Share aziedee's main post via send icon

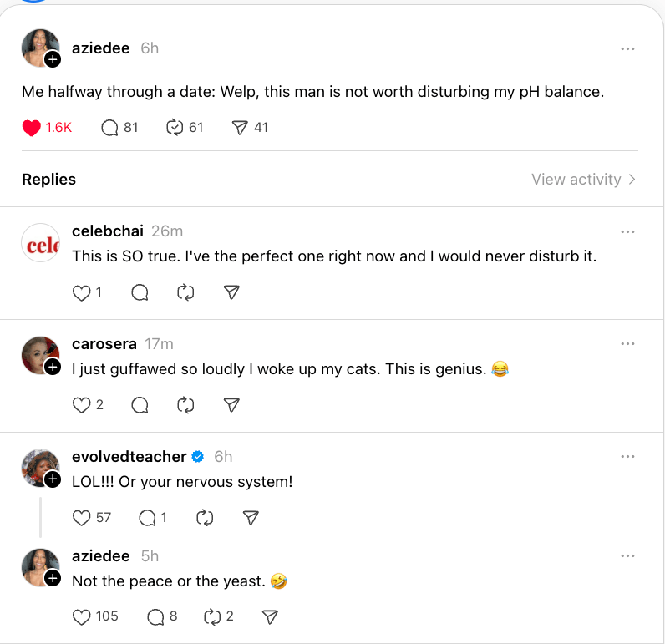[240, 128]
